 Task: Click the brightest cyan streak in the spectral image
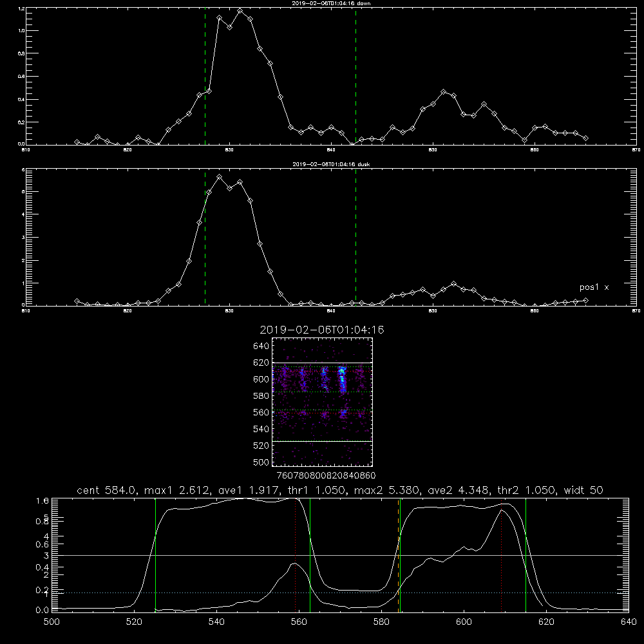pos(342,380)
